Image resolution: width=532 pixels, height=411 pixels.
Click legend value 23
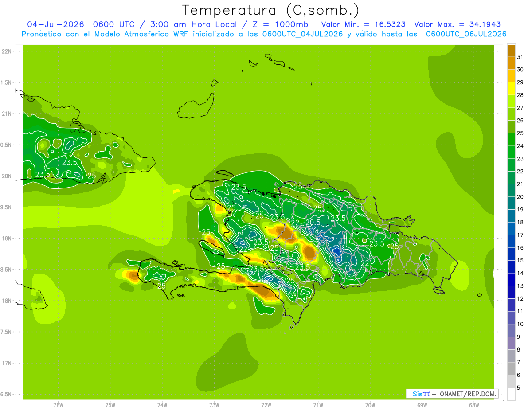[x=520, y=159]
